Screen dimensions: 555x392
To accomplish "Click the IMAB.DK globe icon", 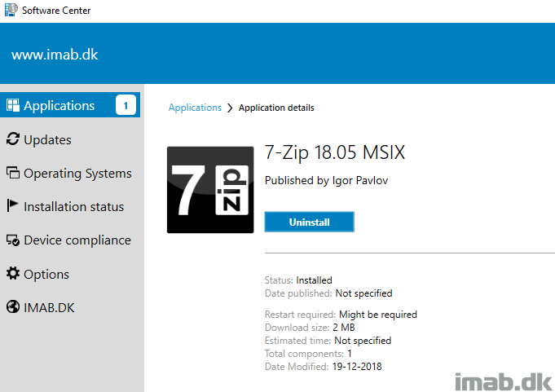I will (x=13, y=307).
